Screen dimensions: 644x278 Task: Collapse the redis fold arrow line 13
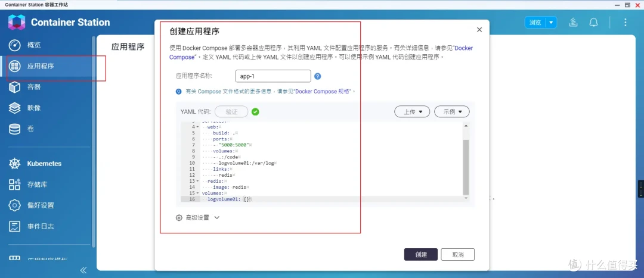[197, 181]
